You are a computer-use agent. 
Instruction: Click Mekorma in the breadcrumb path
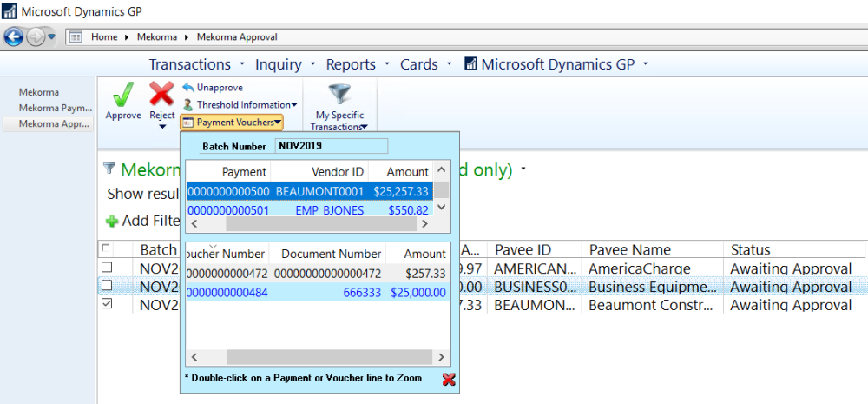[x=158, y=37]
